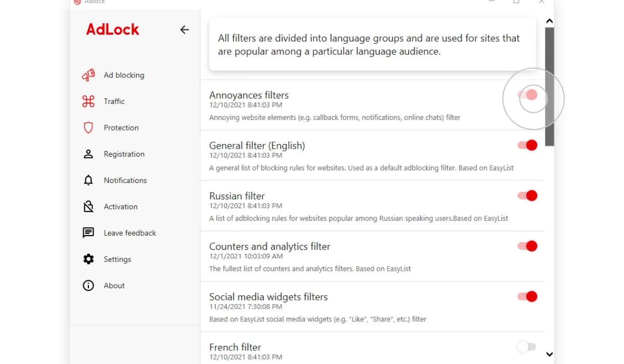This screenshot has width=624, height=364.
Task: Go back with the arrow beside AdLock logo
Action: 185,30
